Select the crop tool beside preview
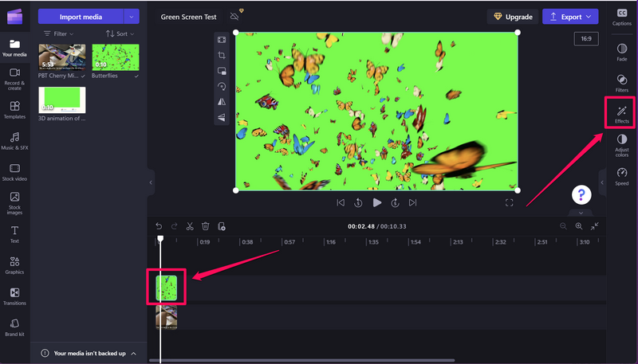Image resolution: width=638 pixels, height=364 pixels. [x=222, y=55]
